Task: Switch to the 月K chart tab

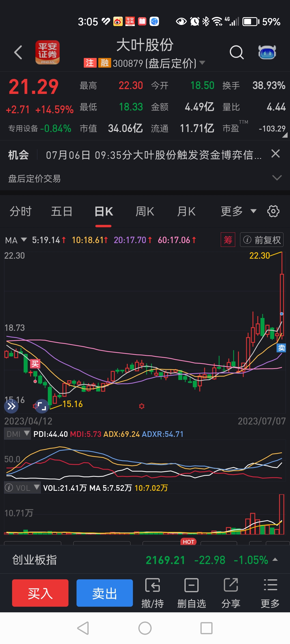Action: (186, 211)
